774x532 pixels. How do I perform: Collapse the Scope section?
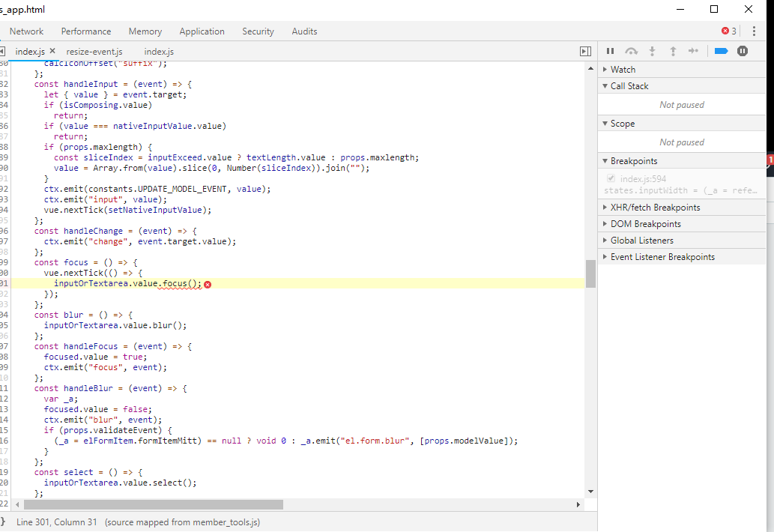pos(681,124)
